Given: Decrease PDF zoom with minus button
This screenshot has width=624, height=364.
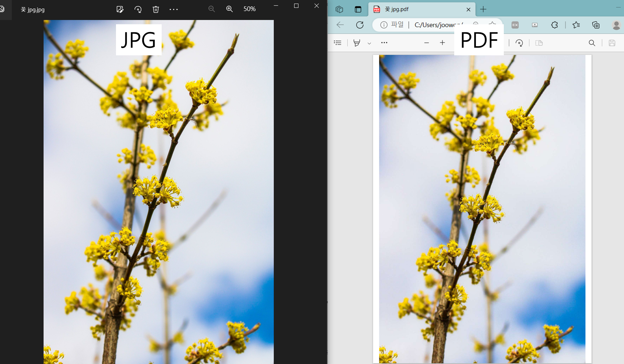Looking at the screenshot, I should (426, 43).
